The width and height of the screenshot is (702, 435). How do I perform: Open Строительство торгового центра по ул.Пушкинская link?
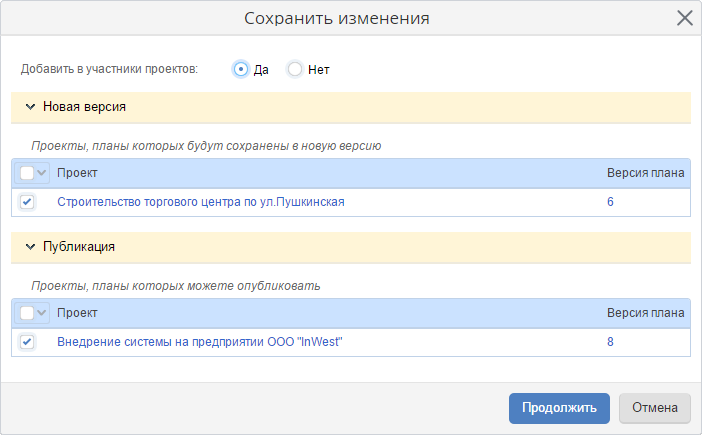click(x=200, y=202)
